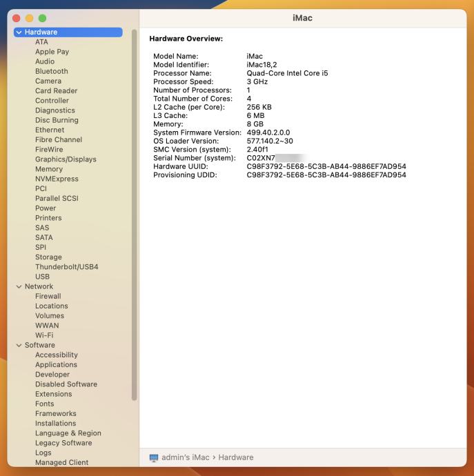Viewport: 474px width, 476px height.
Task: Select SAS sidebar item
Action: [42, 228]
